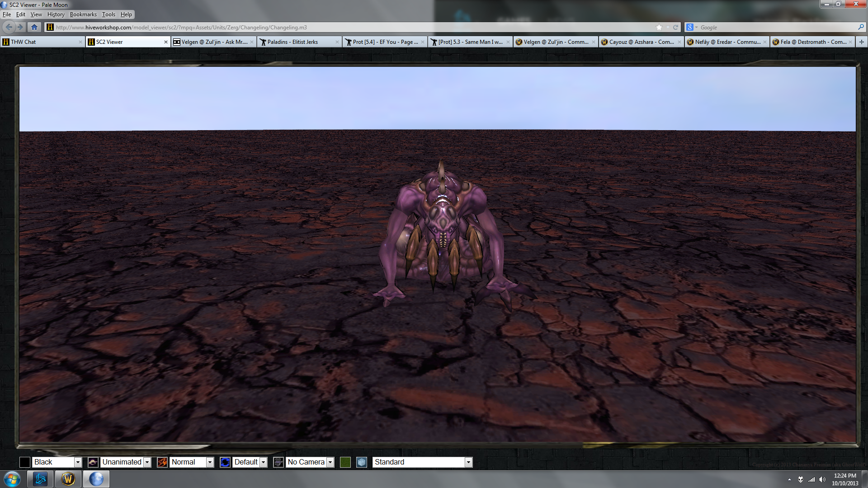868x488 pixels.
Task: Click the volume speaker tray icon
Action: tap(822, 479)
